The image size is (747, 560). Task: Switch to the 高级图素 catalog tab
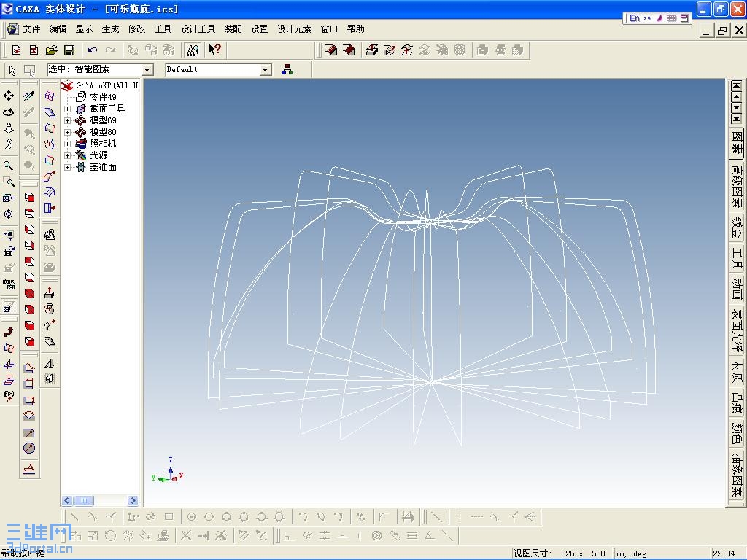[737, 186]
